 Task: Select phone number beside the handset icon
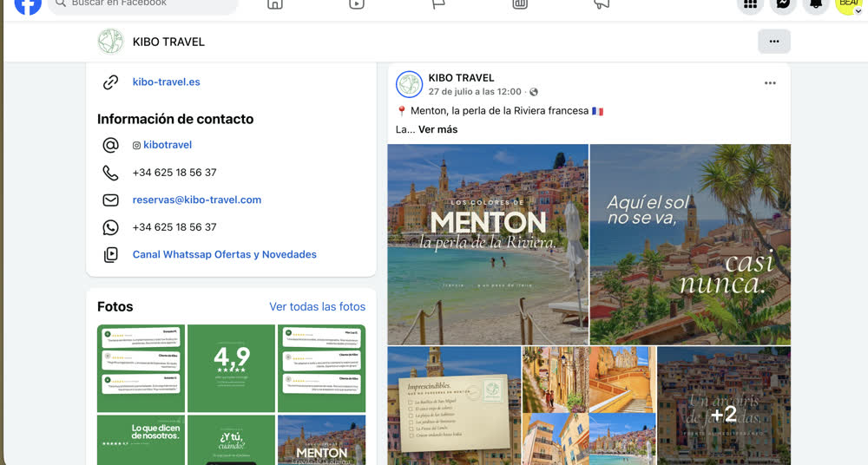coord(174,172)
